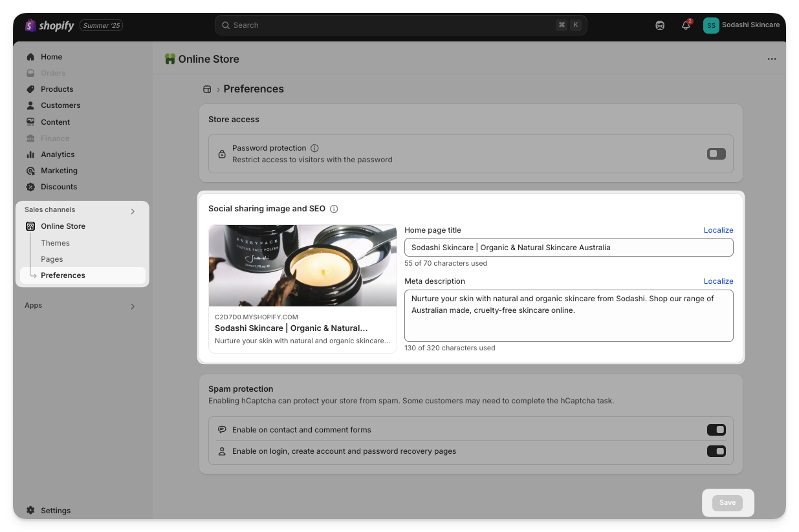
Task: Click info icon next to Social sharing
Action: [x=334, y=209]
